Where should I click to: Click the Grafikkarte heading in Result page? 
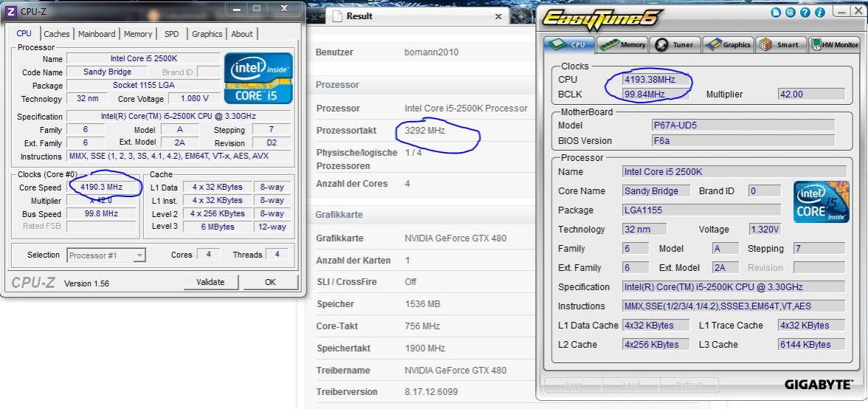coord(339,215)
